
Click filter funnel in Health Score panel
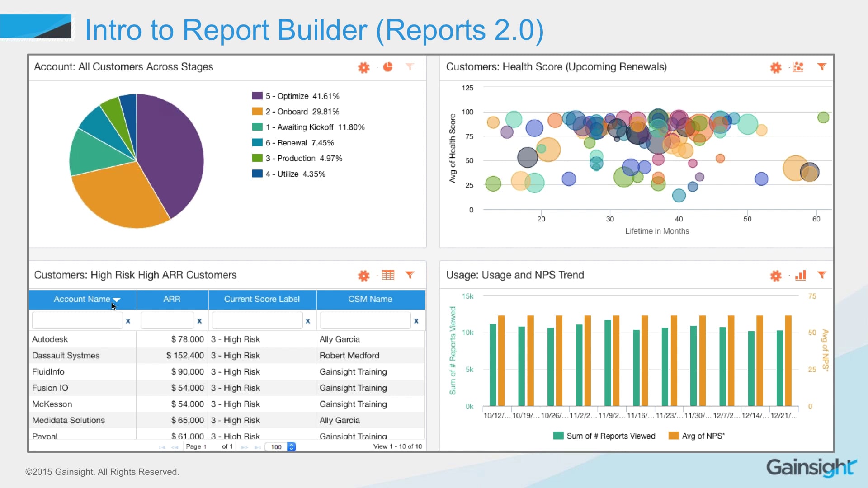(822, 67)
